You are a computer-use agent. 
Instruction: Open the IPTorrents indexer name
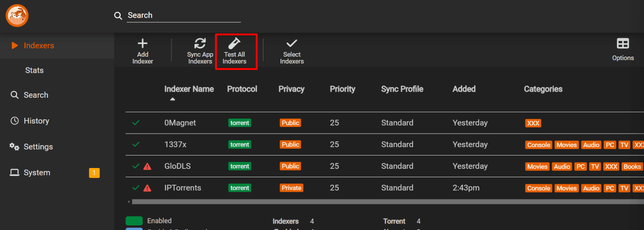coord(182,188)
